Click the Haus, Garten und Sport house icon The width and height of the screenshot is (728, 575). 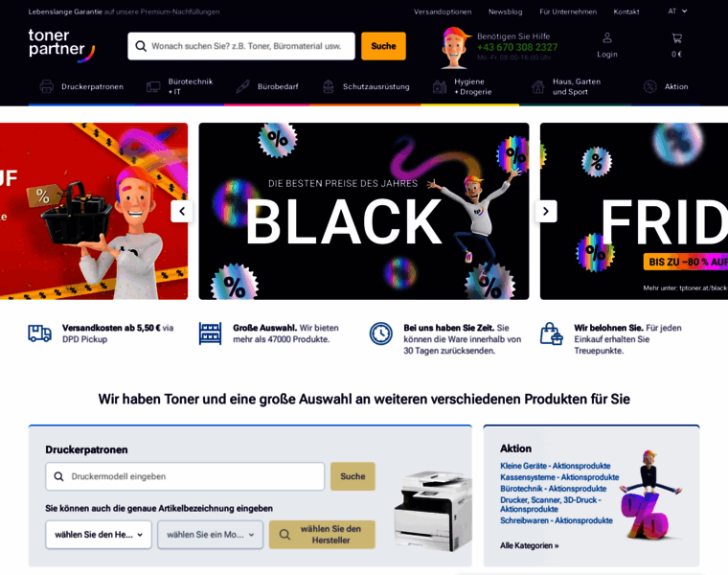[x=538, y=86]
